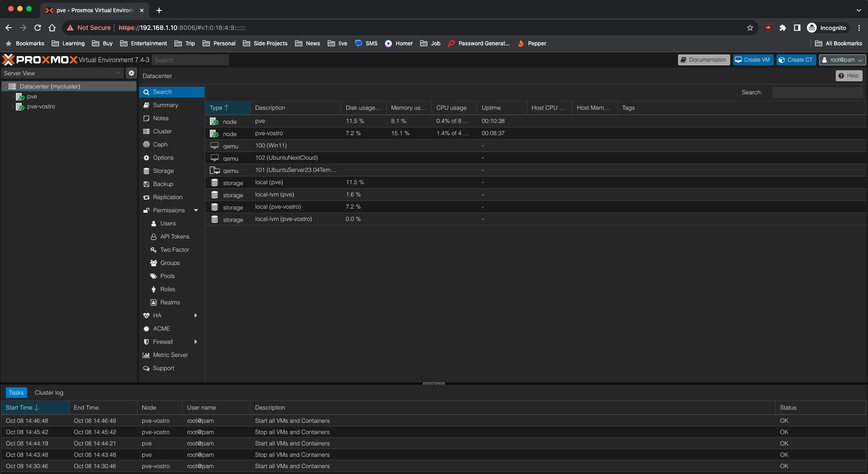Expand the HA submenu arrow
The image size is (868, 474).
tap(196, 315)
